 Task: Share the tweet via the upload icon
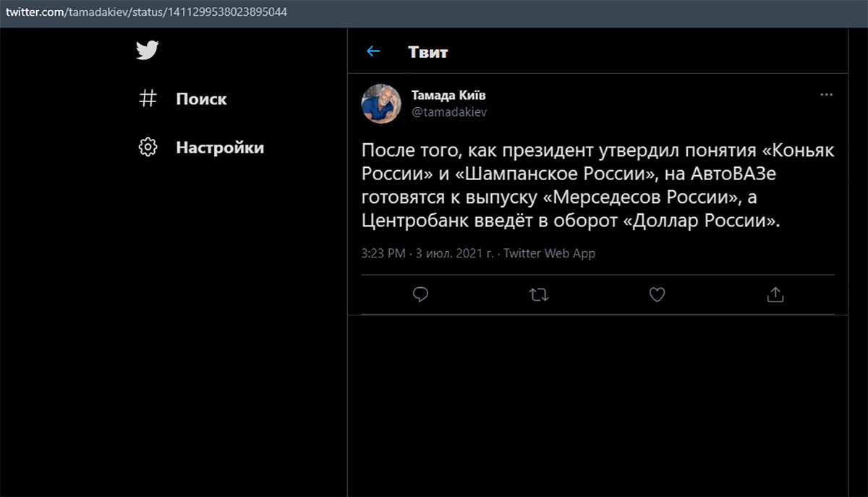click(775, 294)
